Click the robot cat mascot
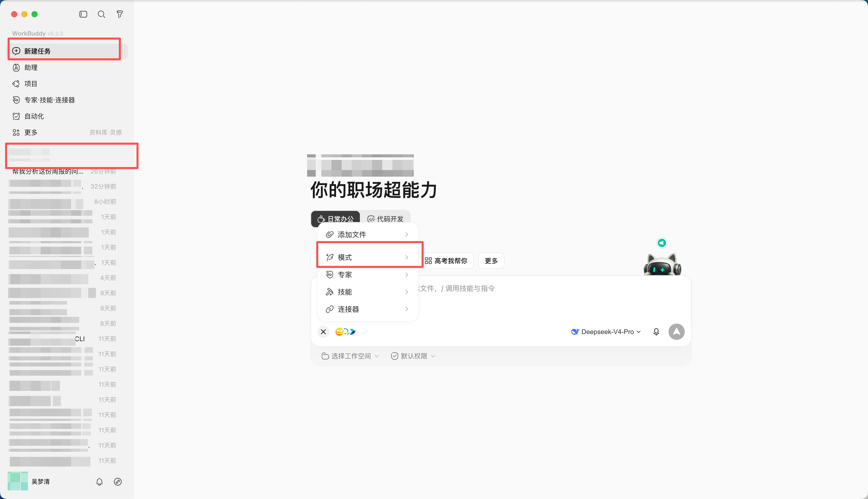This screenshot has width=868, height=499. (x=662, y=264)
